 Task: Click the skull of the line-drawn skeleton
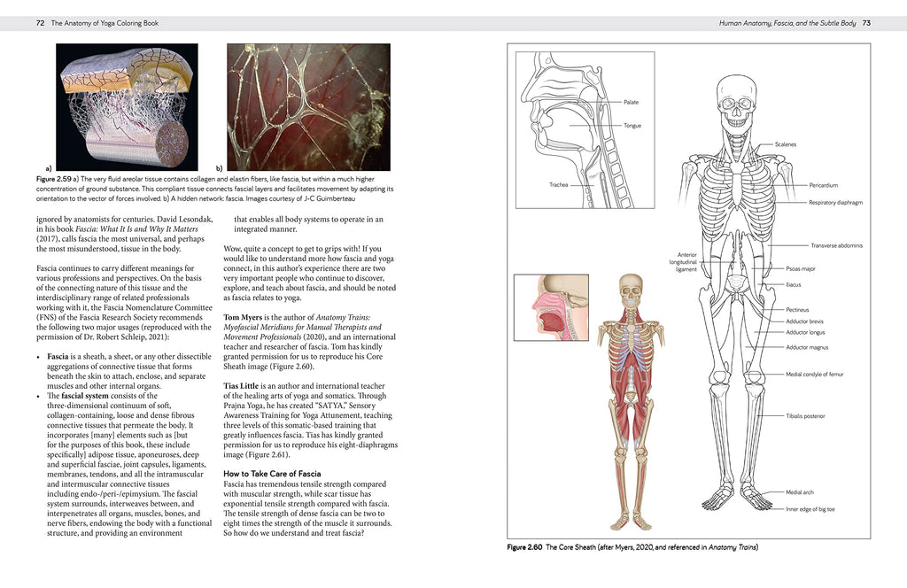pos(736,103)
